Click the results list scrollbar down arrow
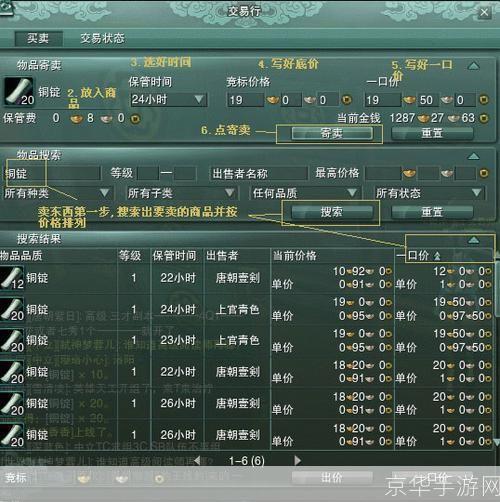 coord(496,442)
